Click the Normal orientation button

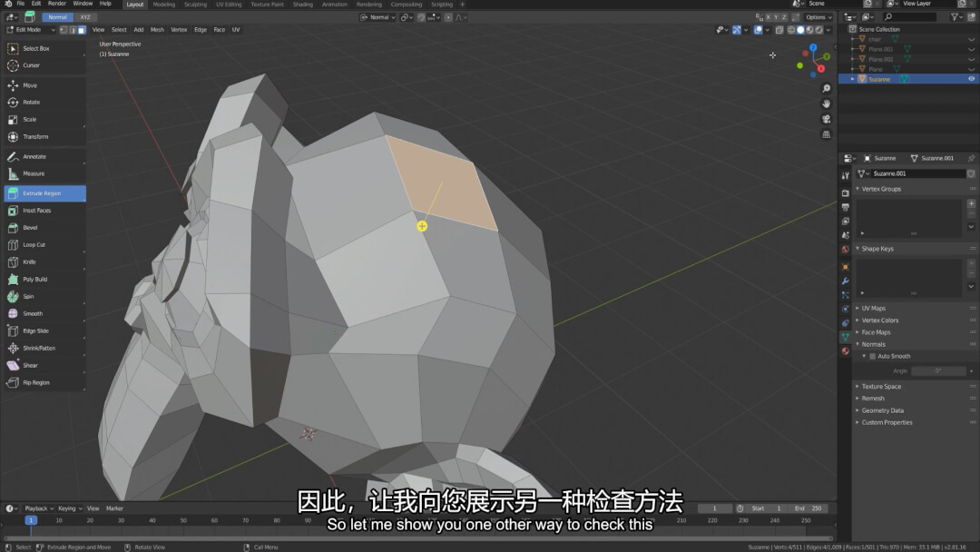57,17
